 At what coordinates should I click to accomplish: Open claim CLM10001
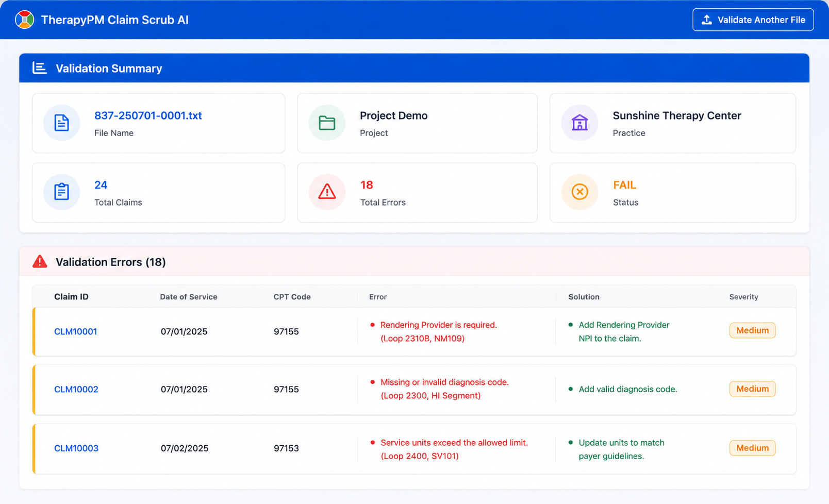(x=76, y=331)
